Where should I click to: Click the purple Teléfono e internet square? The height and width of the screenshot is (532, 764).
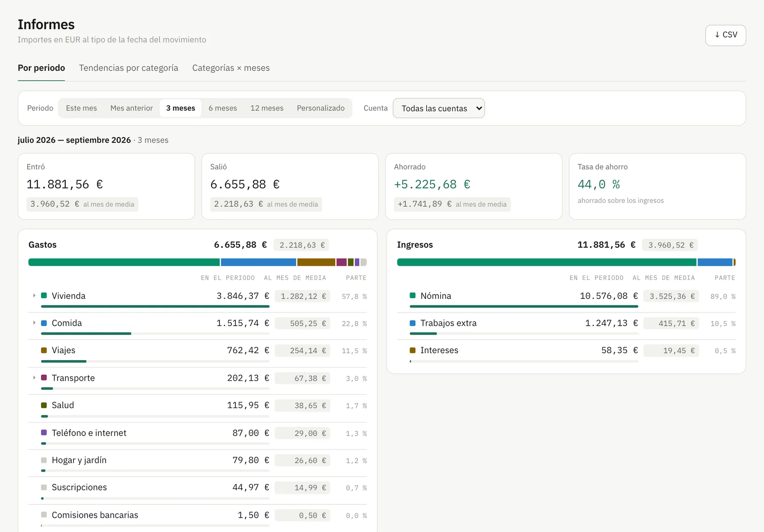[x=44, y=432]
